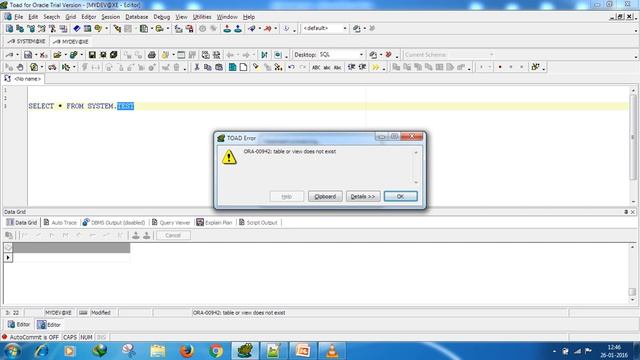This screenshot has width=640, height=360.
Task: Switch to the Explain Plan tab
Action: click(x=214, y=222)
